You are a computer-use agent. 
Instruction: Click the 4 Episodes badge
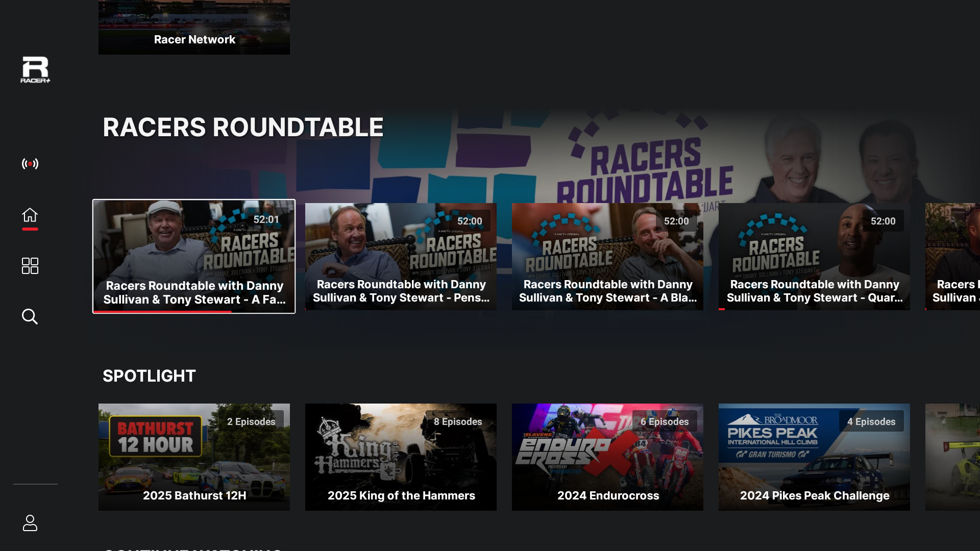tap(871, 421)
